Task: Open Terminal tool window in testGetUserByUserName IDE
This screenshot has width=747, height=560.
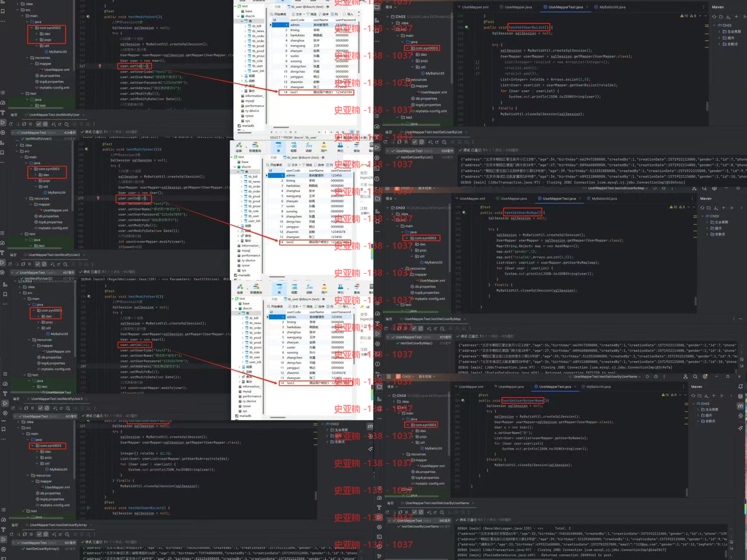Action: 379,536
